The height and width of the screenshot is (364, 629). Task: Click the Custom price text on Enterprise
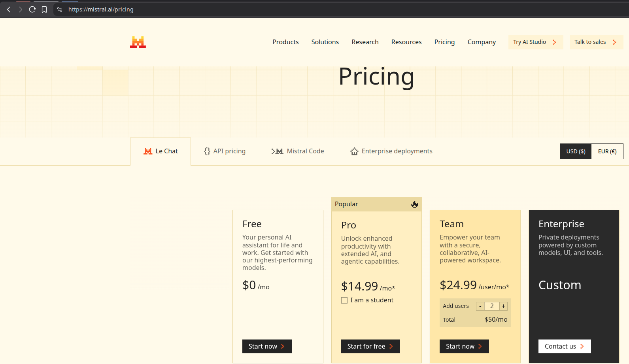[560, 285]
